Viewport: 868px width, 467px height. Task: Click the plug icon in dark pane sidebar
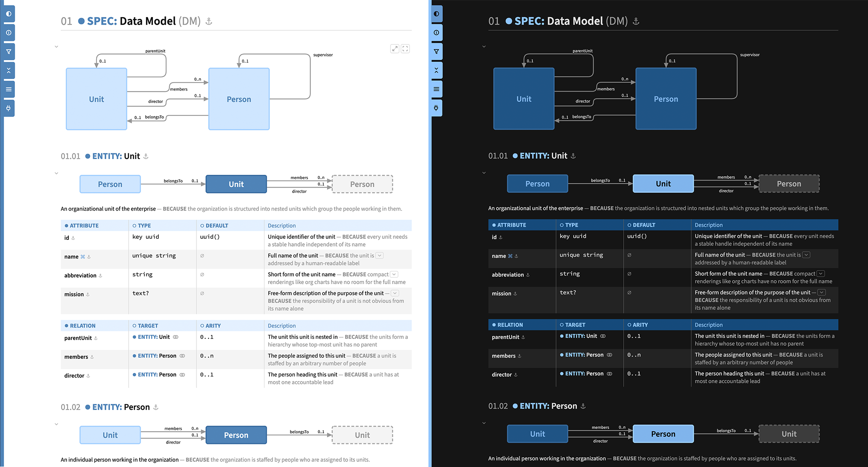coord(436,108)
